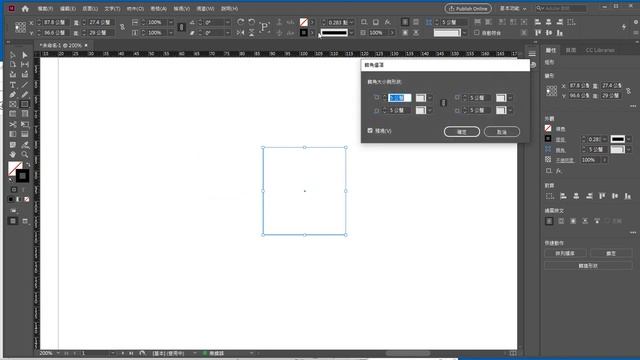640x360 pixels.
Task: Select the Line tool
Action: [x=25, y=85]
